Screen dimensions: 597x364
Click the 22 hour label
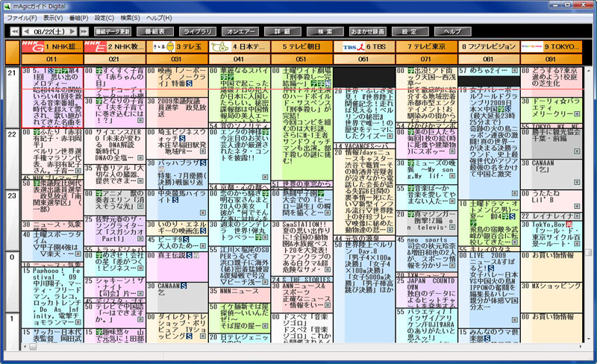12,159
